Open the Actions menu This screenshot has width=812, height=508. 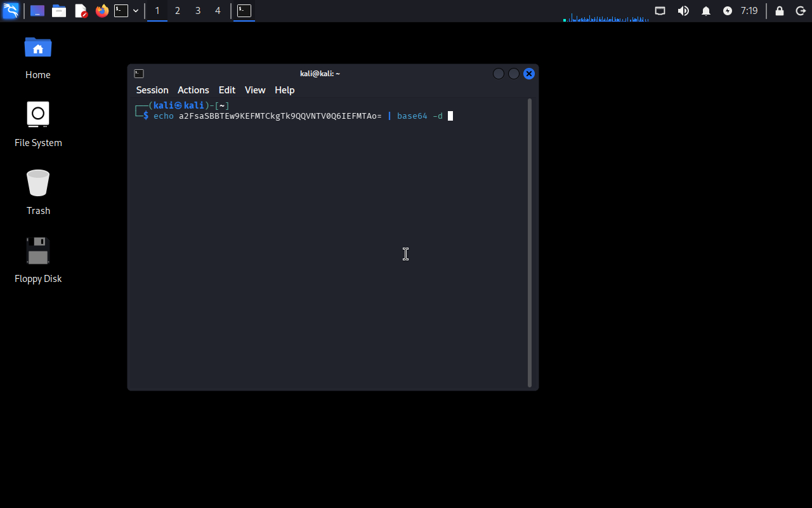click(x=193, y=90)
